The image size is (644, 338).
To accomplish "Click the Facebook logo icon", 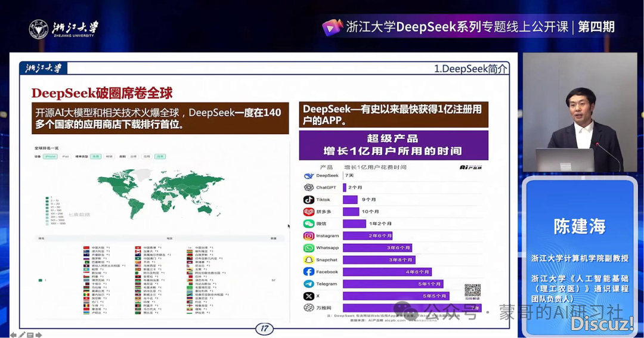I will tap(308, 272).
